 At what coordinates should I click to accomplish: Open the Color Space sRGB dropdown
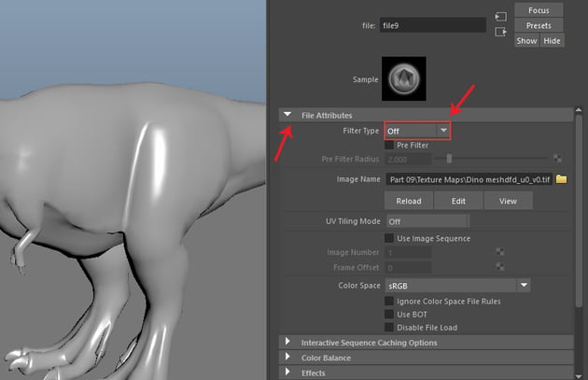coord(457,286)
